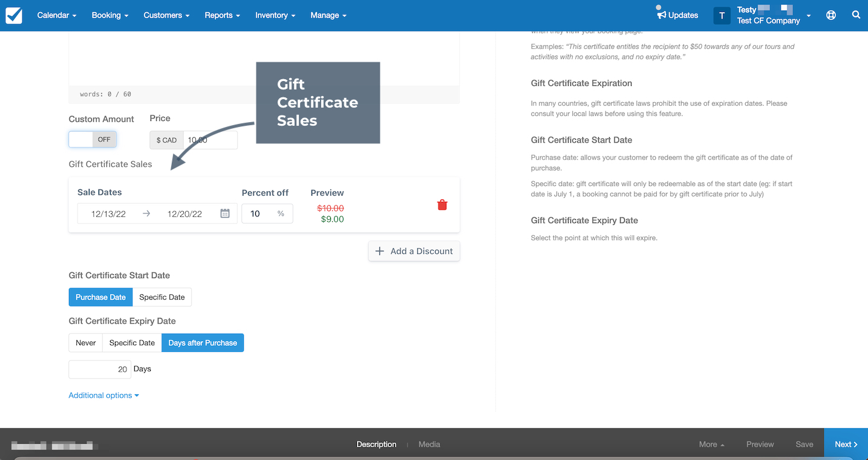The image size is (868, 460).
Task: Click the Gift Certificate Expiration help heading
Action: (x=581, y=83)
